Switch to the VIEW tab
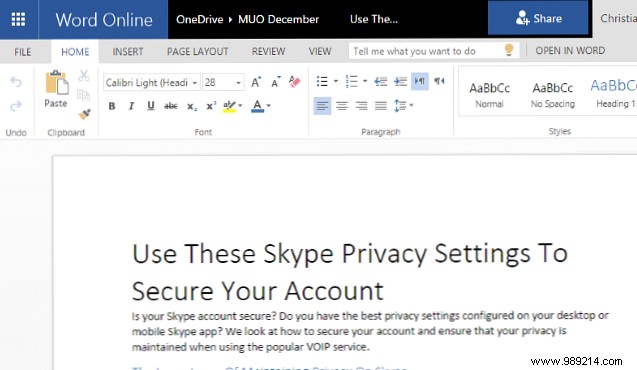Image resolution: width=637 pixels, height=370 pixels. coord(320,52)
